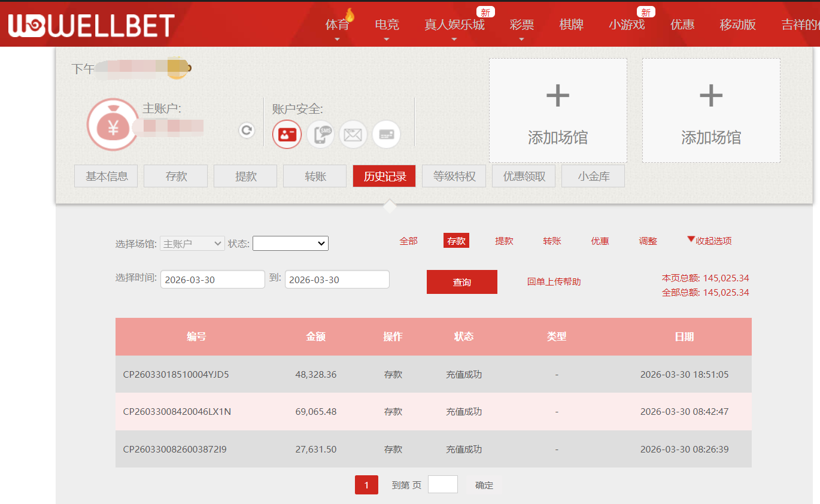820x504 pixels.
Task: Enable the 全部 filter option
Action: tap(409, 240)
